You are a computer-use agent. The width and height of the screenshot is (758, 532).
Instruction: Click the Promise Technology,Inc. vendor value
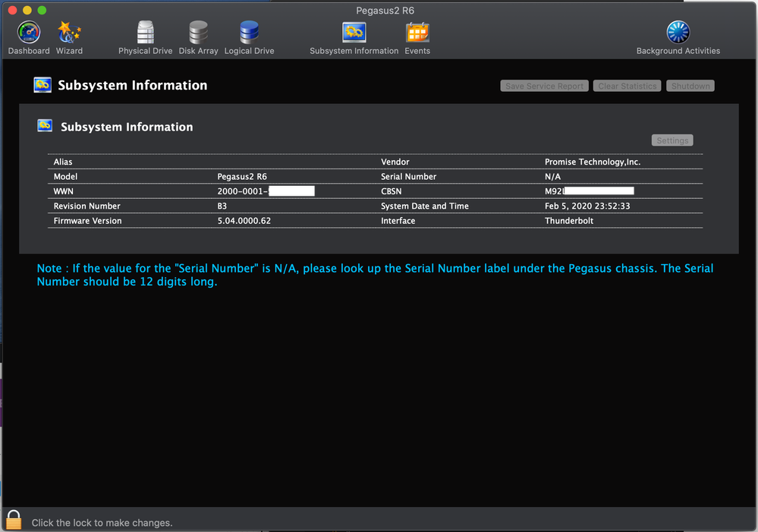593,162
